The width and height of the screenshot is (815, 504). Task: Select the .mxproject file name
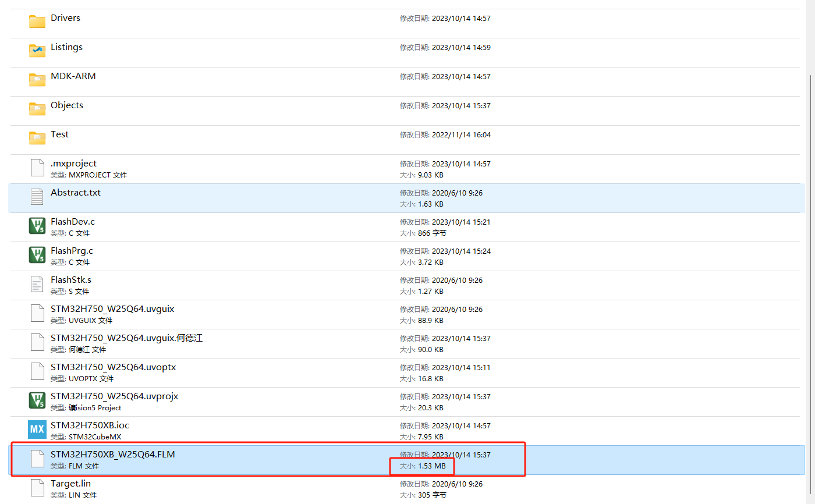coord(74,164)
